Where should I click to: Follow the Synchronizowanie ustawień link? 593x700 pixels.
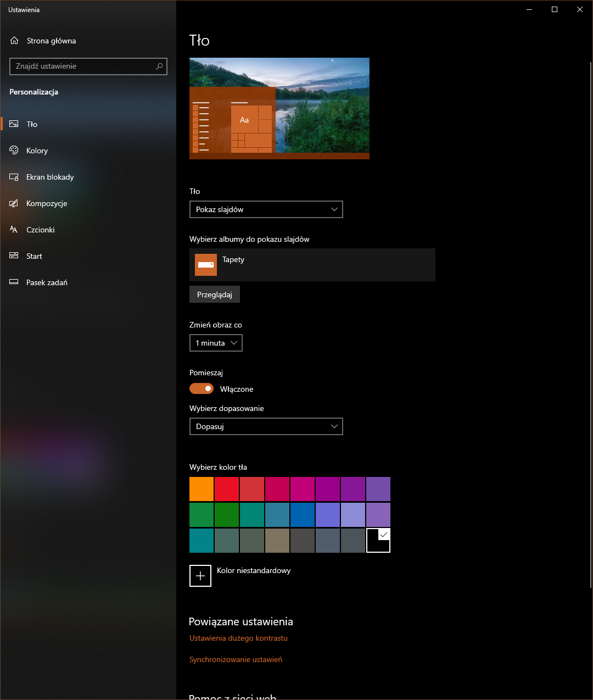point(236,659)
